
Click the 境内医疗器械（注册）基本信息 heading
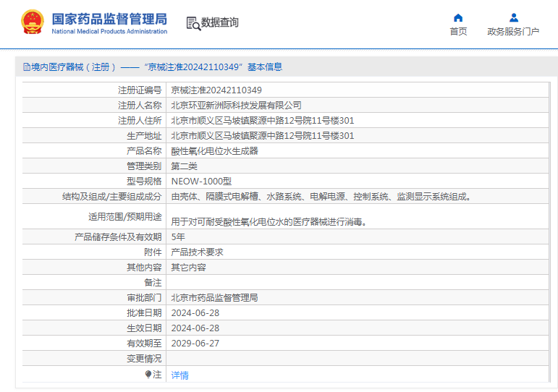pyautogui.click(x=153, y=67)
